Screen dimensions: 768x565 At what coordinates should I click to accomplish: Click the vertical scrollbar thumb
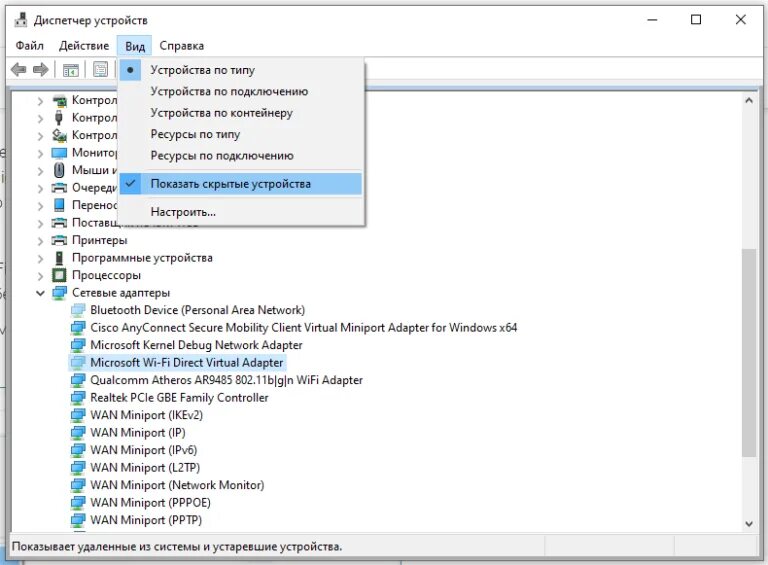[x=748, y=353]
